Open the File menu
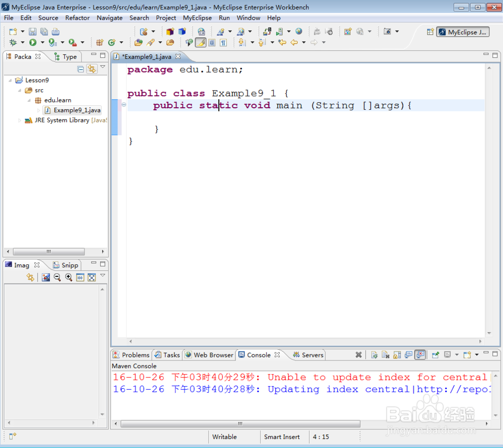Image resolution: width=503 pixels, height=448 pixels. [x=9, y=18]
